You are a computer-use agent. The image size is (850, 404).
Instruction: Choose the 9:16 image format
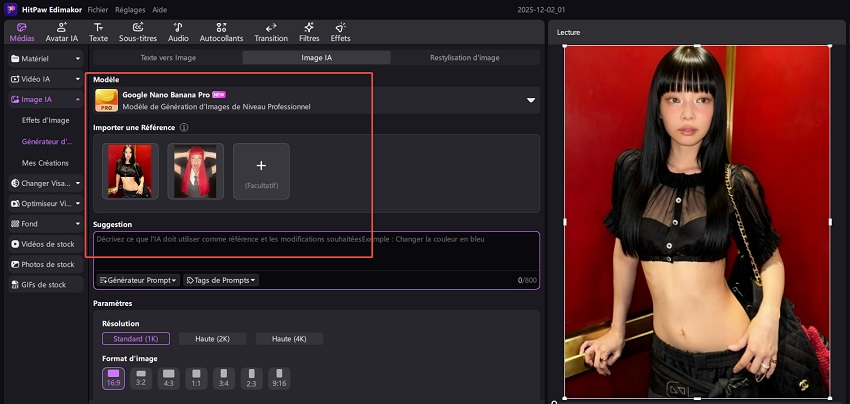[279, 377]
